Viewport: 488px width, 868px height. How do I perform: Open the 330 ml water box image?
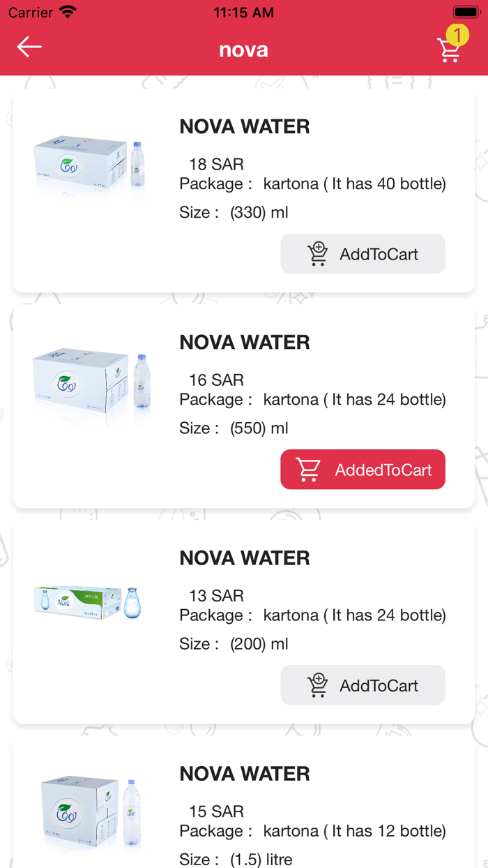89,165
